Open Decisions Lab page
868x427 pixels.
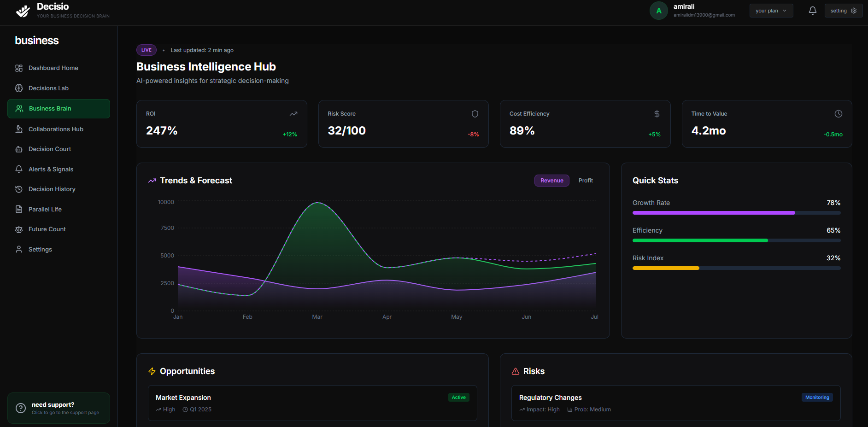(x=59, y=88)
